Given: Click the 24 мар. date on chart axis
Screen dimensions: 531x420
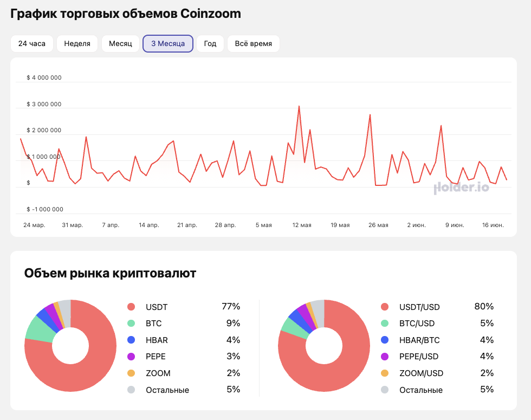Looking at the screenshot, I should (34, 225).
